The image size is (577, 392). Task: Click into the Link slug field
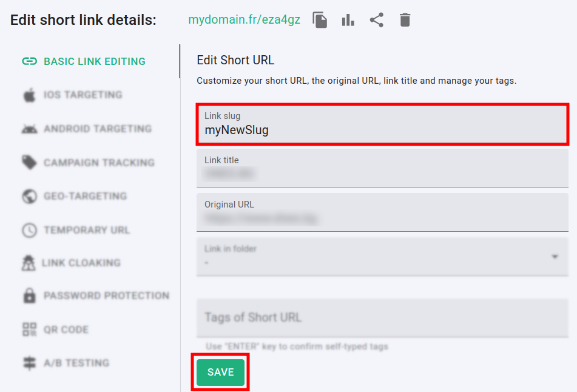pyautogui.click(x=382, y=130)
